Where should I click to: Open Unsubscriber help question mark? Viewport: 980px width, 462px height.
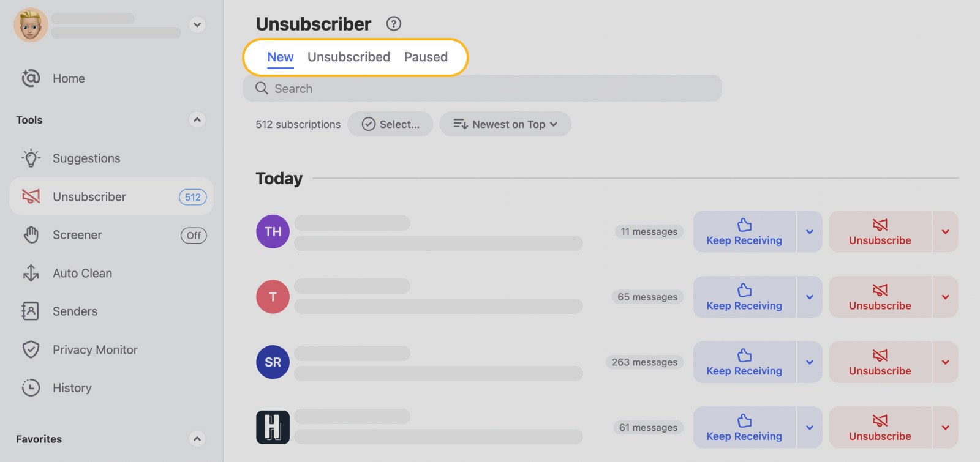point(394,24)
